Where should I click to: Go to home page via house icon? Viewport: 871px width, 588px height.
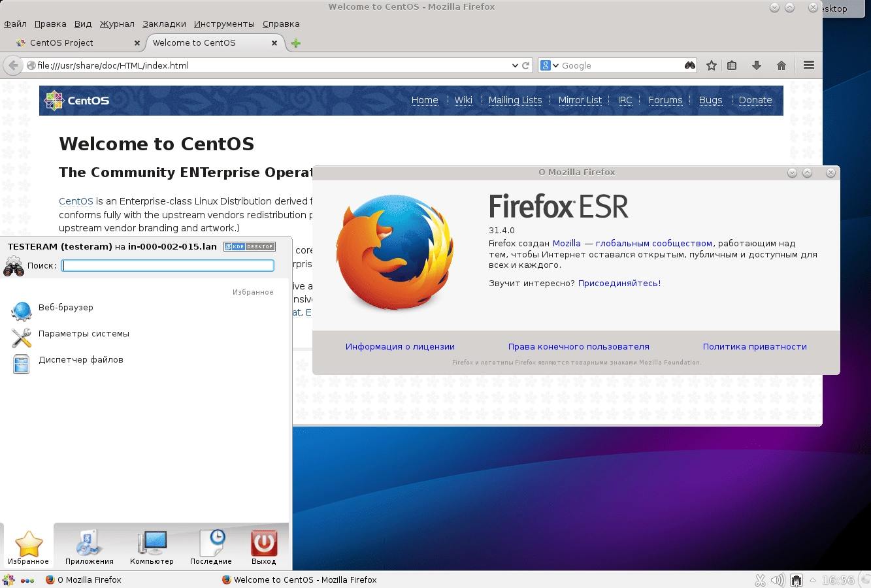[781, 65]
